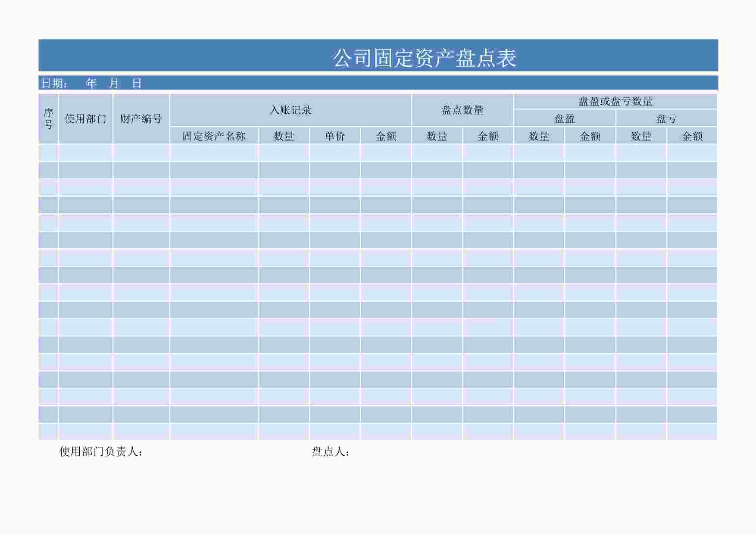
Task: Click the 盘亏 sub-header
Action: [x=667, y=118]
